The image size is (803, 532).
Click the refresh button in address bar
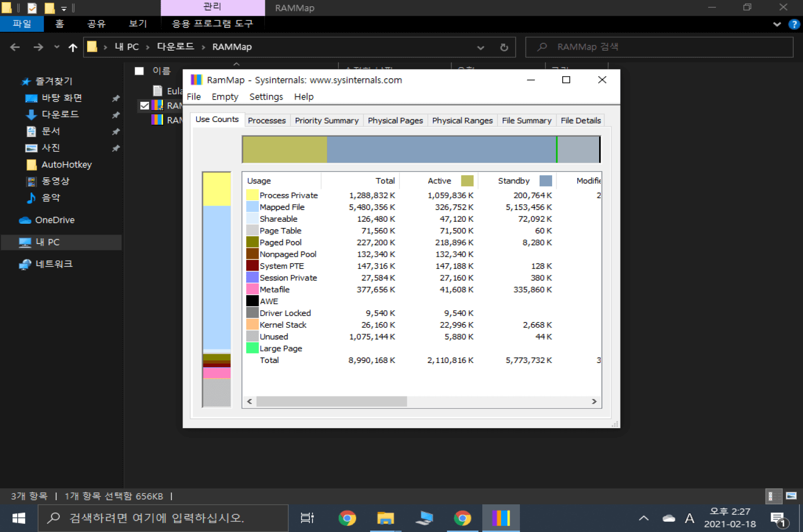click(x=504, y=47)
